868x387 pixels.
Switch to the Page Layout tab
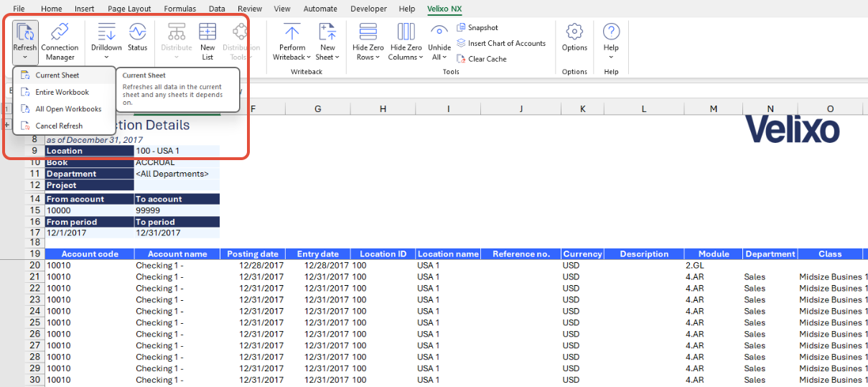tap(129, 9)
